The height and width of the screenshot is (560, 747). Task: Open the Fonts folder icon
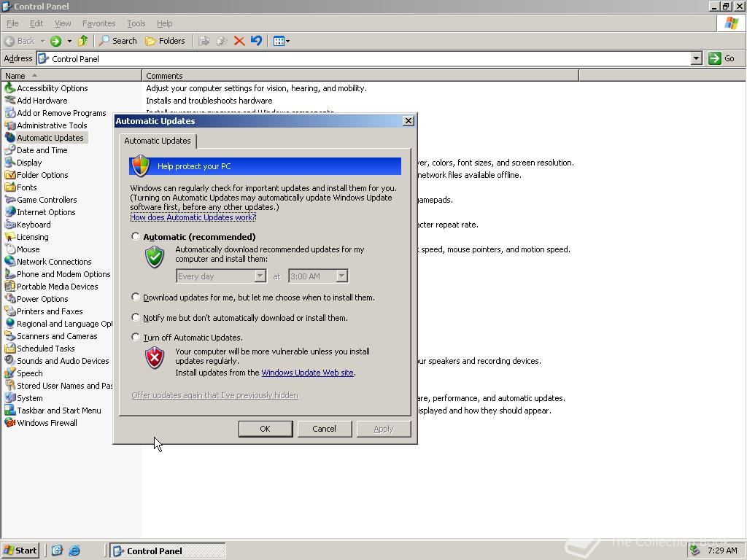coord(10,187)
